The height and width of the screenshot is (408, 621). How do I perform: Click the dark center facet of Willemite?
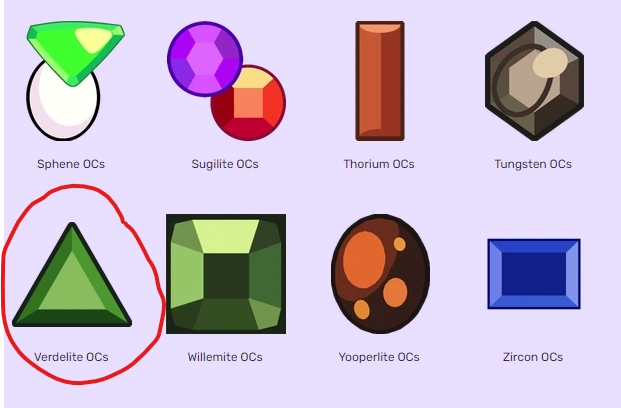click(x=226, y=276)
